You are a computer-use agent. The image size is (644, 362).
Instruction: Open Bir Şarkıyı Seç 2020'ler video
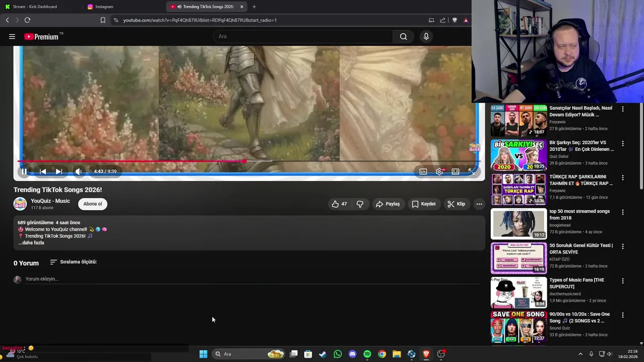point(519,155)
